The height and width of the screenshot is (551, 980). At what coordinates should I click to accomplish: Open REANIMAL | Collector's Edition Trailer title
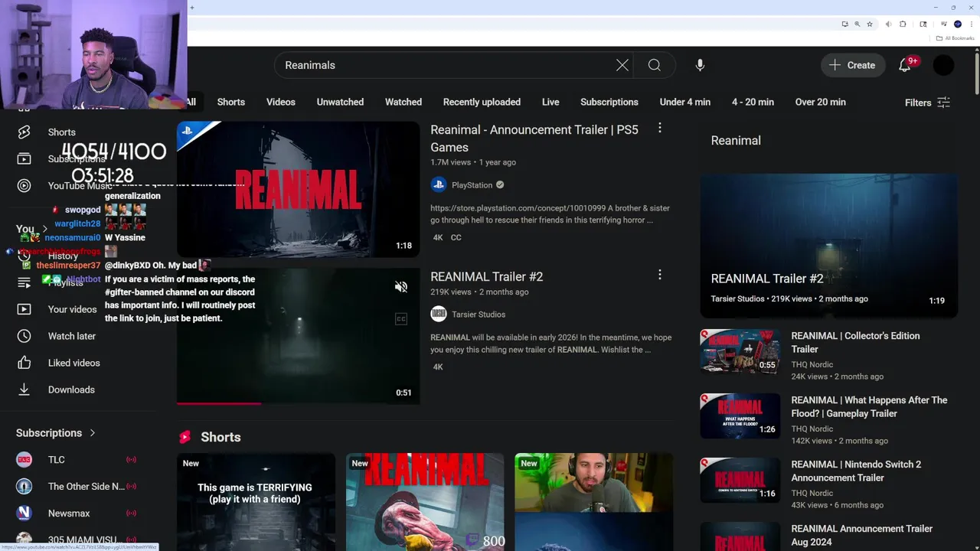855,342
